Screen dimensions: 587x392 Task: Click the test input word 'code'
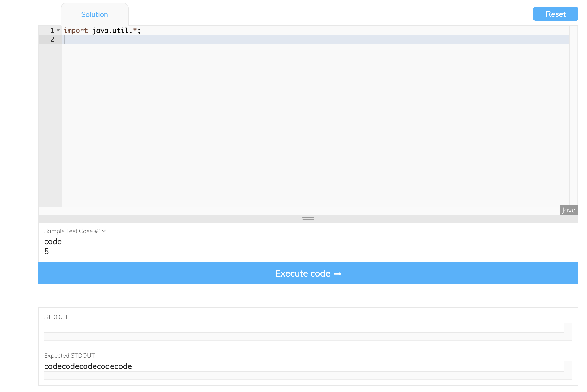[x=53, y=241]
